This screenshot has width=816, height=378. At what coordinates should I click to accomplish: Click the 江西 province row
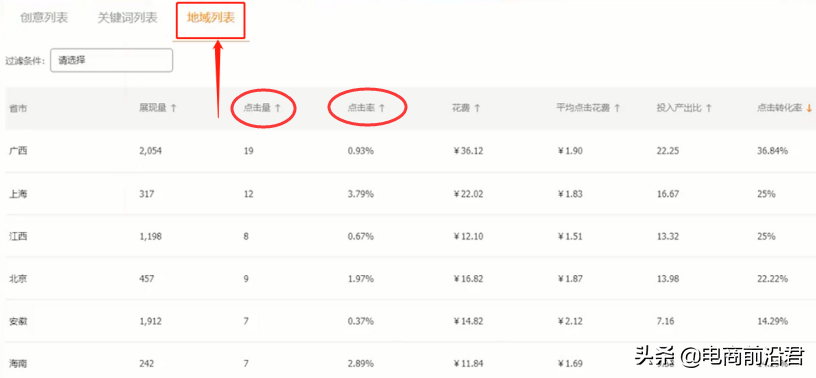pos(408,236)
